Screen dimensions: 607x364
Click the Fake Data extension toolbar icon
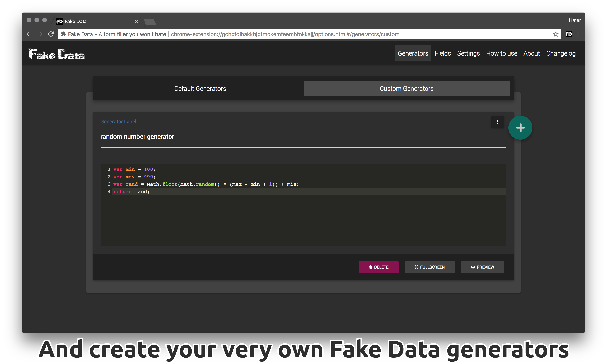tap(568, 34)
